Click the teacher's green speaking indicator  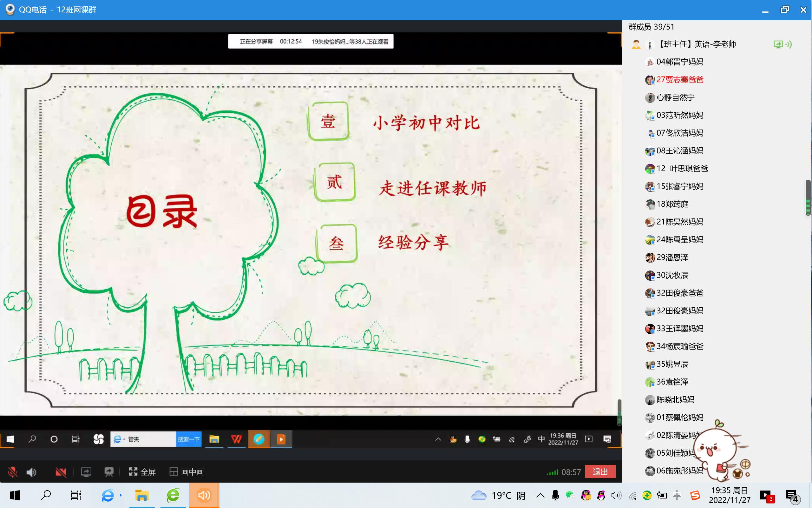789,44
